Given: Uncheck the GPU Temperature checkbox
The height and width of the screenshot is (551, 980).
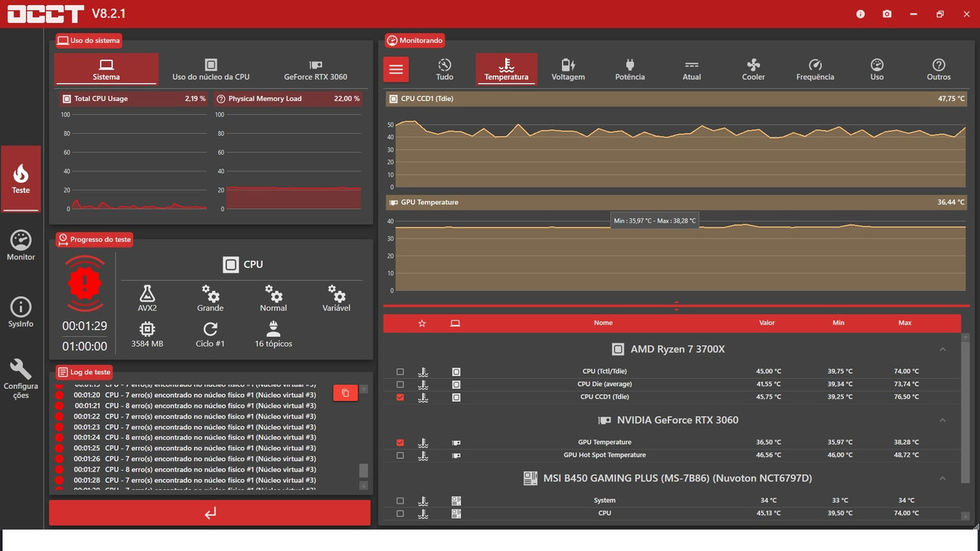Looking at the screenshot, I should 400,442.
